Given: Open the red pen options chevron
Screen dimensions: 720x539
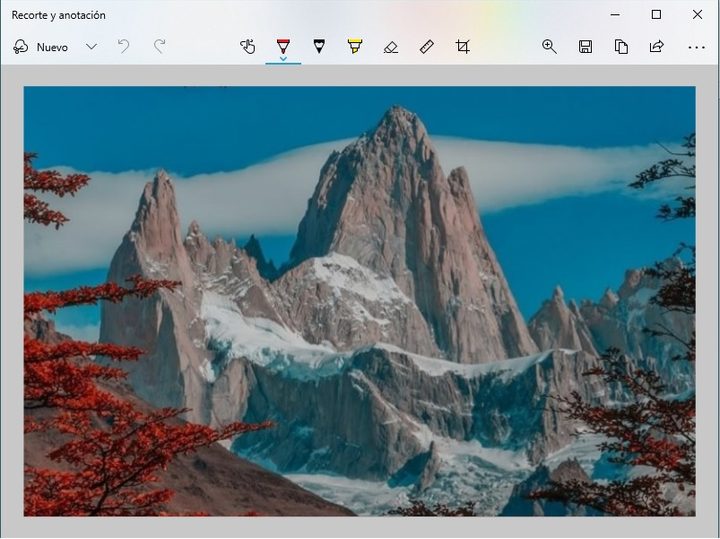Looking at the screenshot, I should point(283,59).
